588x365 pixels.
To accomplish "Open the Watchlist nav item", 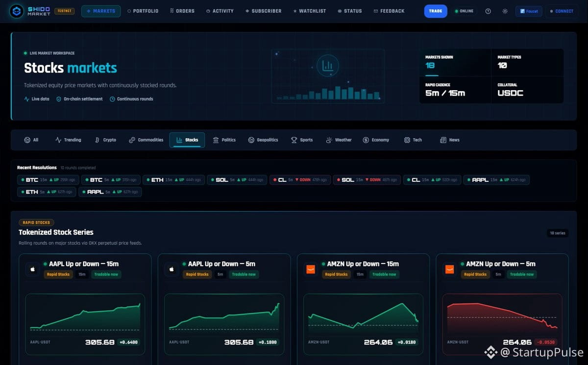I will (309, 11).
